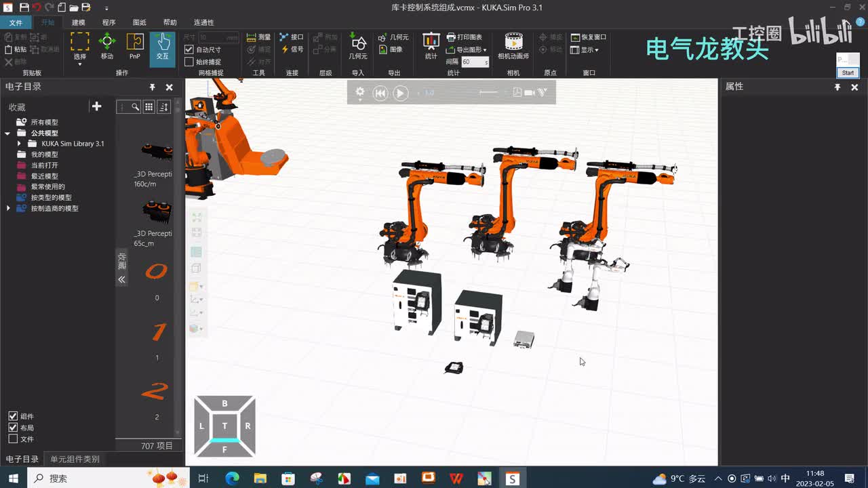Toggle 组件 checkbox

coord(13,416)
